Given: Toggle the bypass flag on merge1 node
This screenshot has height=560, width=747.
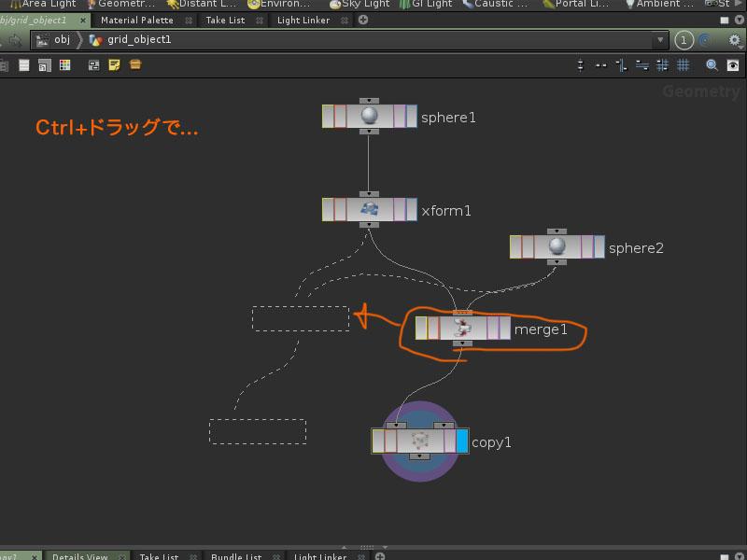Looking at the screenshot, I should click(421, 329).
